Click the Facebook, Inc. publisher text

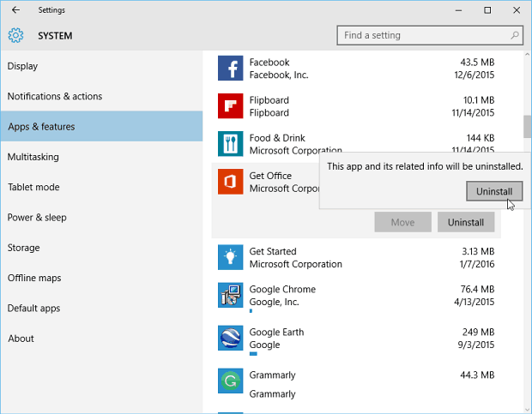pos(279,75)
